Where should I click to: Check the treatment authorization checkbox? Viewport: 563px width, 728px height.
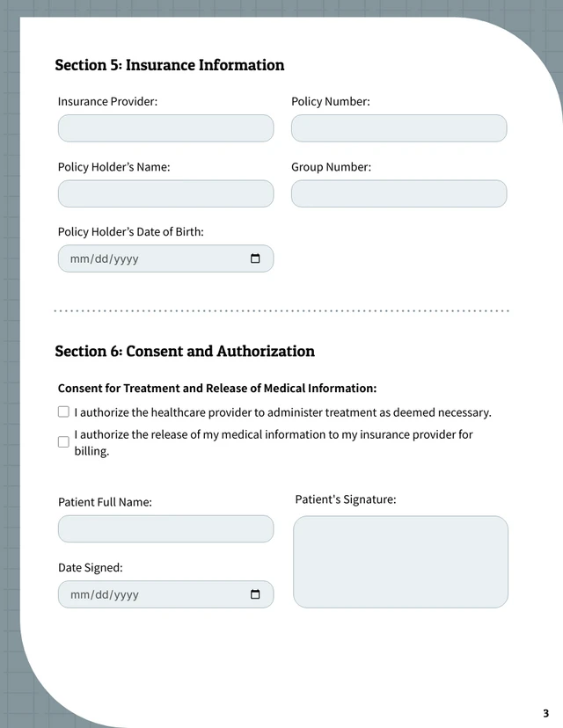[x=63, y=411]
